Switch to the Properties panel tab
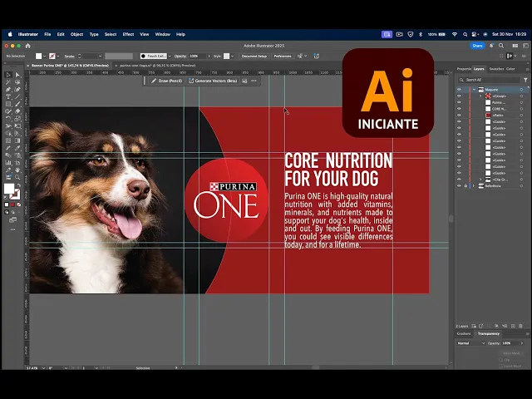This screenshot has height=399, width=532. [464, 69]
